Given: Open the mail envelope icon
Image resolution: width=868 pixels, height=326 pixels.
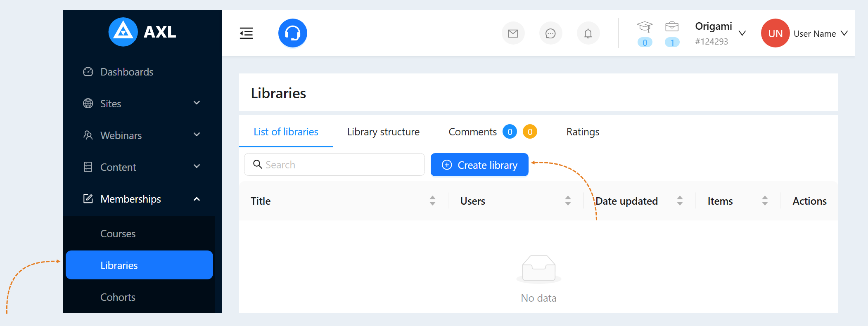Looking at the screenshot, I should point(513,33).
